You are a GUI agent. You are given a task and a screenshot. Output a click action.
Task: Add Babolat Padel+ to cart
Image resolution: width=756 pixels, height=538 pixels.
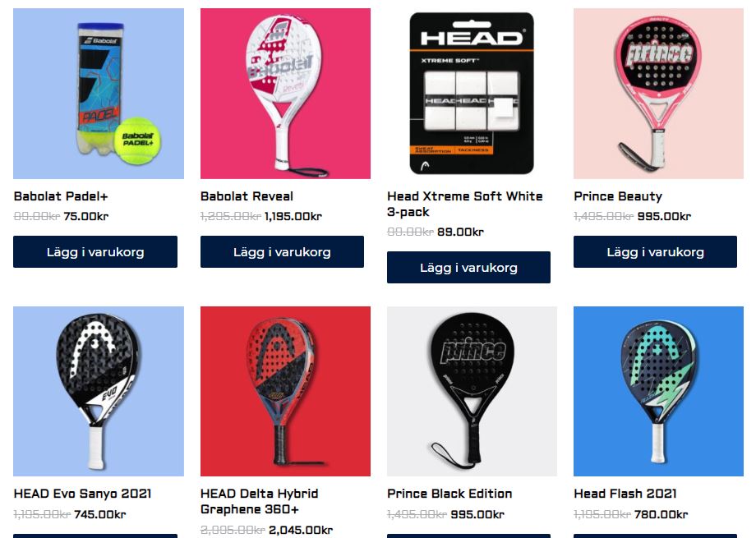click(x=95, y=251)
